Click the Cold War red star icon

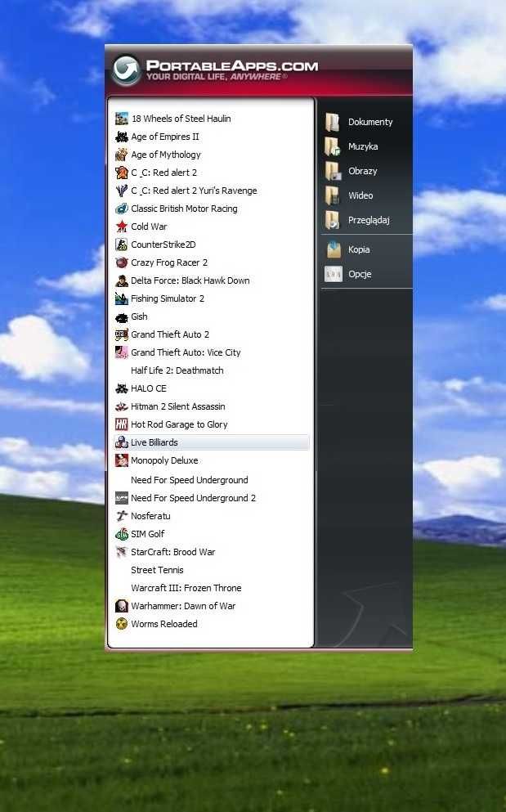pos(121,227)
